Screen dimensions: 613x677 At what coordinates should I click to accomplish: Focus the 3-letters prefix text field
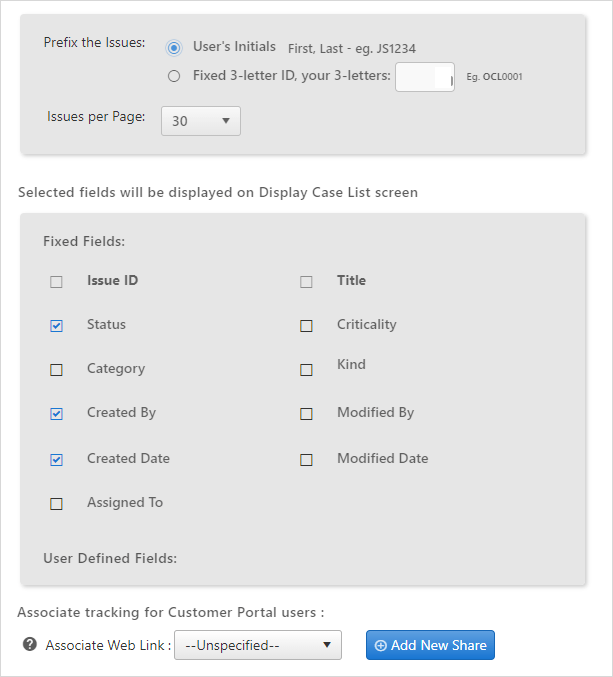coord(425,77)
